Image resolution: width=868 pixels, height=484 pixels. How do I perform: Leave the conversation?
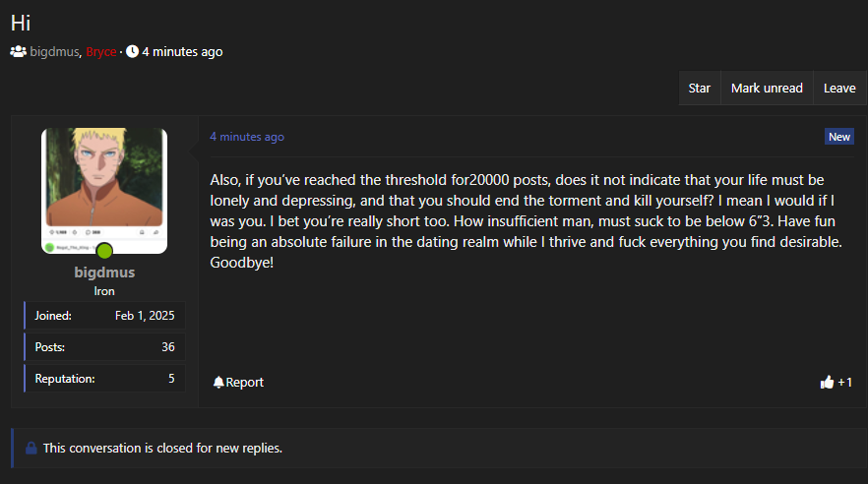click(839, 88)
